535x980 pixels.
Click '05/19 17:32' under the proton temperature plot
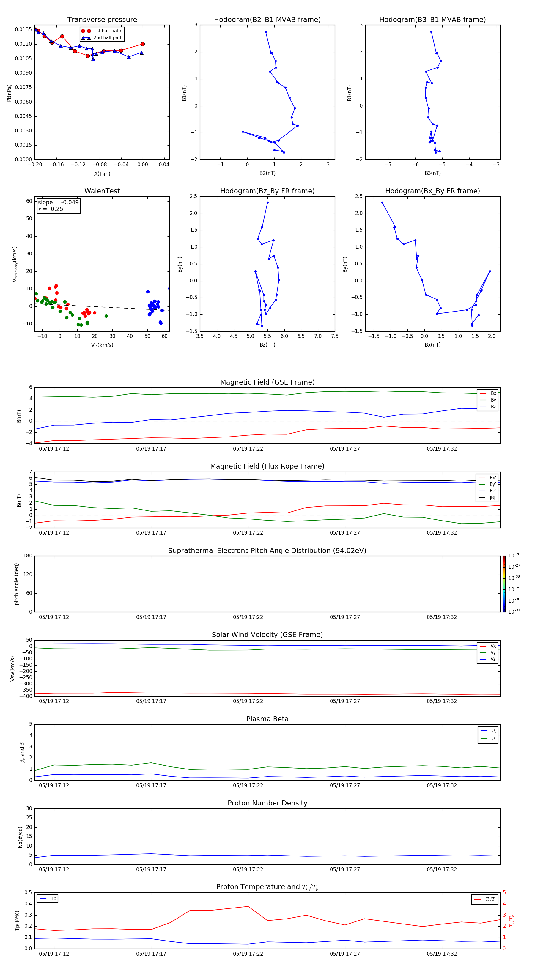pyautogui.click(x=442, y=954)
